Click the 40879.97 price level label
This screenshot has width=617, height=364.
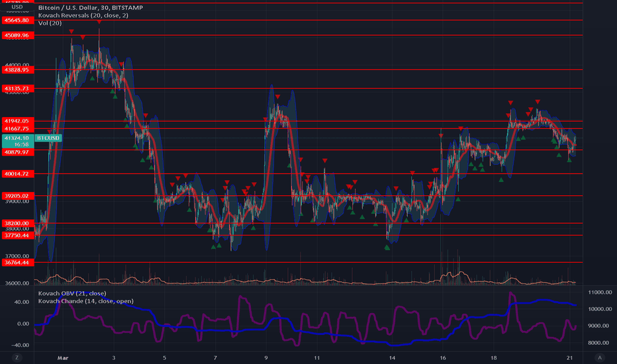[17, 152]
